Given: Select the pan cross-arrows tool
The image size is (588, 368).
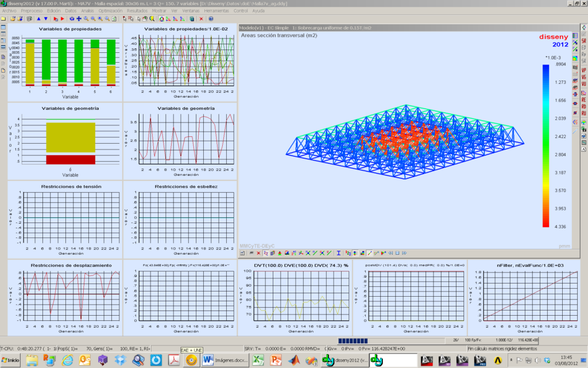Looking at the screenshot, I should 79,18.
